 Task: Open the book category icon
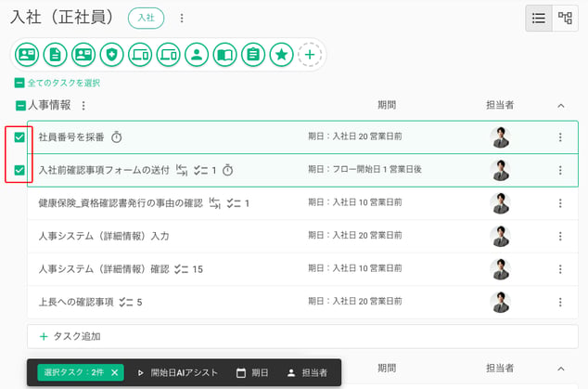pos(225,55)
